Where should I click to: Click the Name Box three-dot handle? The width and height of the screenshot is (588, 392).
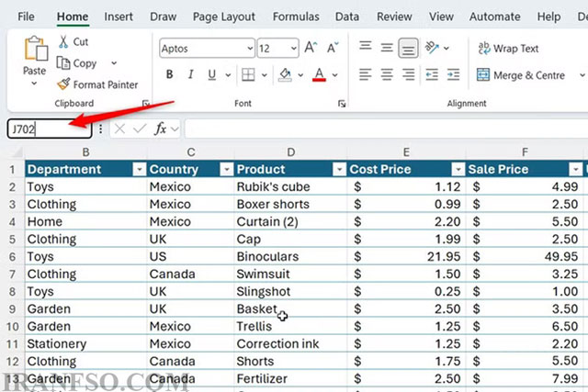pos(100,129)
